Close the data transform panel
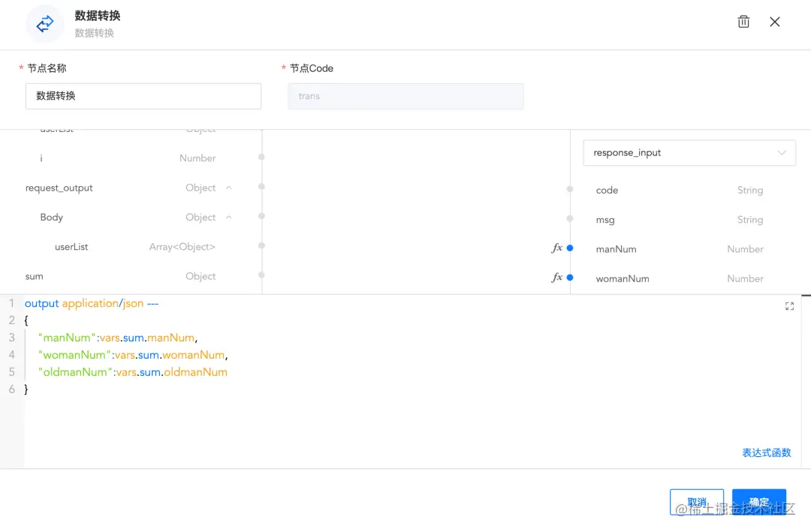The width and height of the screenshot is (811, 532). click(x=774, y=22)
